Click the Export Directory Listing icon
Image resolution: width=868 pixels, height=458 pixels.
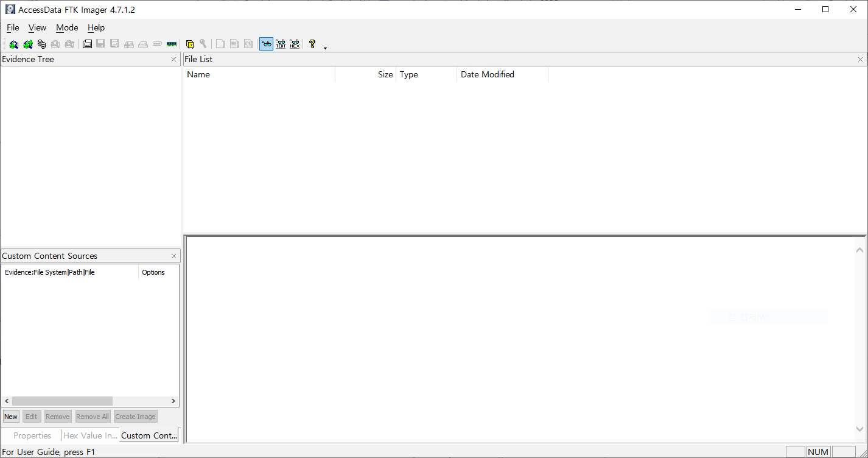point(248,44)
